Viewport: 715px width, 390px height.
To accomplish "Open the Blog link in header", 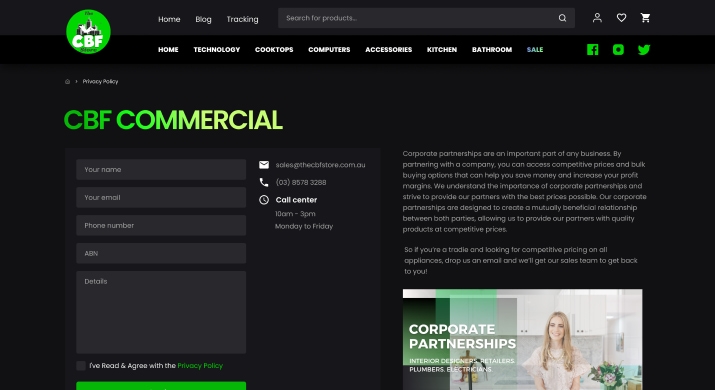I will (x=203, y=19).
